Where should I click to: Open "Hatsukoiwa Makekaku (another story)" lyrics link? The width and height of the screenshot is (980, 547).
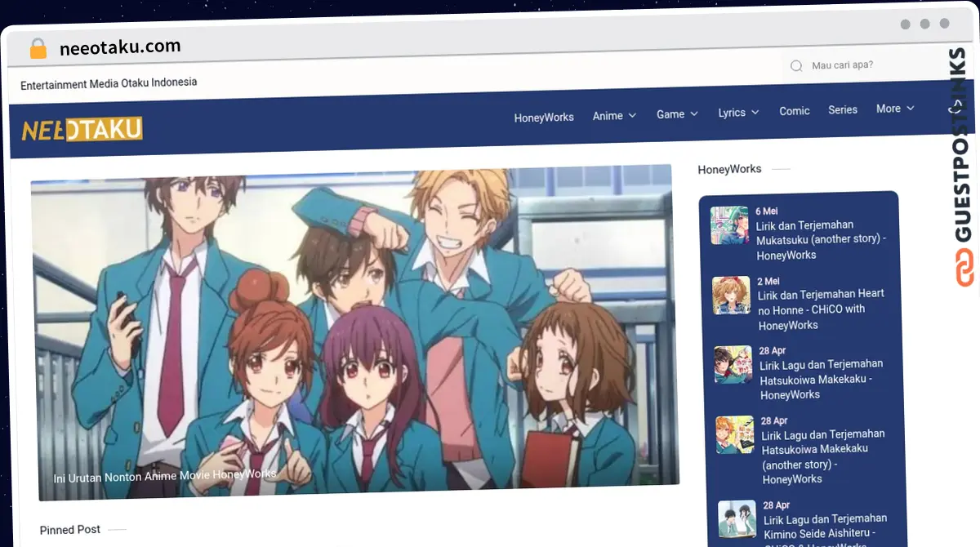(823, 456)
